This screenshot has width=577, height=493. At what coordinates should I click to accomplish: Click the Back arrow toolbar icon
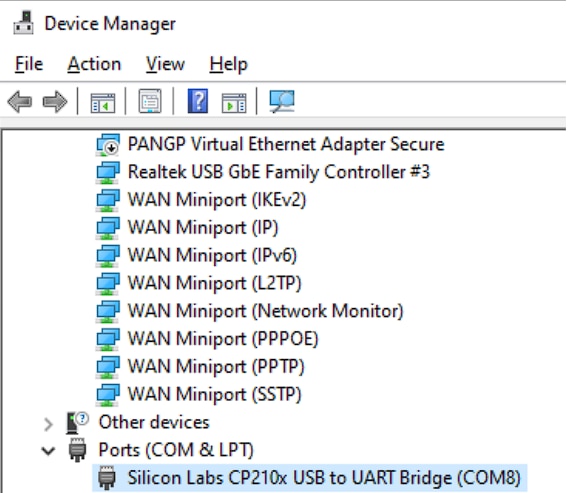[20, 102]
